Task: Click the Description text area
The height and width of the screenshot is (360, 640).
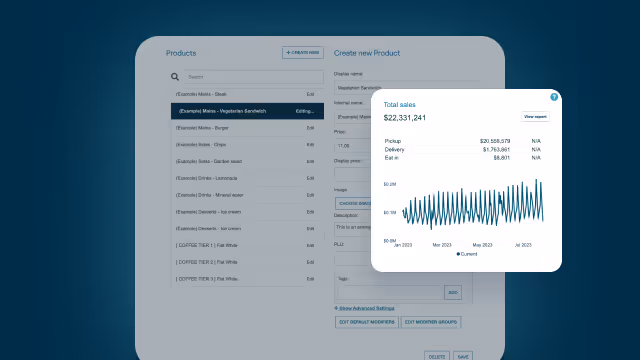Action: click(352, 229)
